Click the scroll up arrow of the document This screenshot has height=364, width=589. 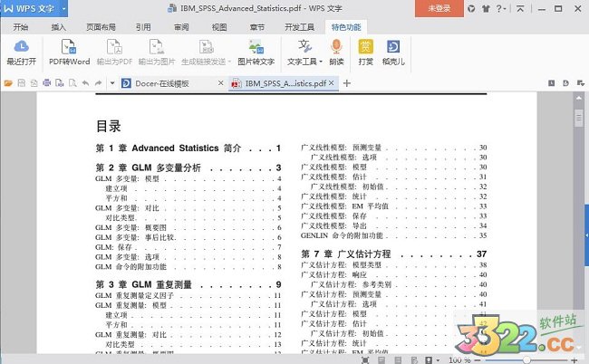(x=578, y=98)
